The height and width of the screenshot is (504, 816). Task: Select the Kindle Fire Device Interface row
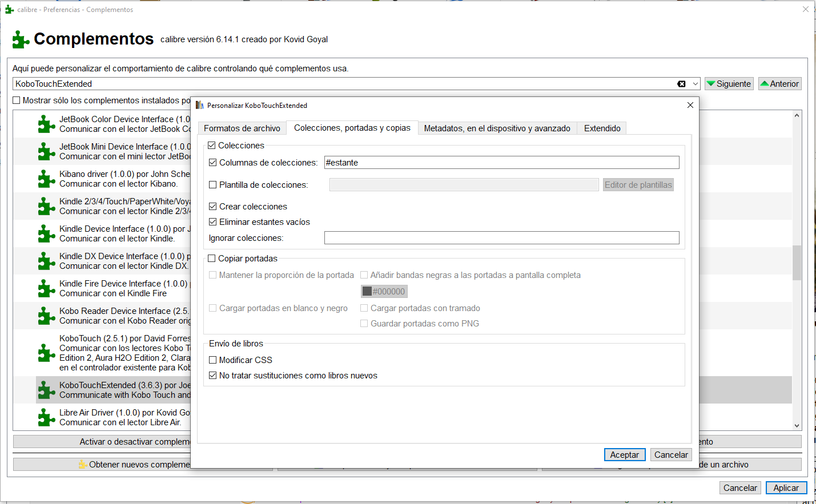coord(414,288)
